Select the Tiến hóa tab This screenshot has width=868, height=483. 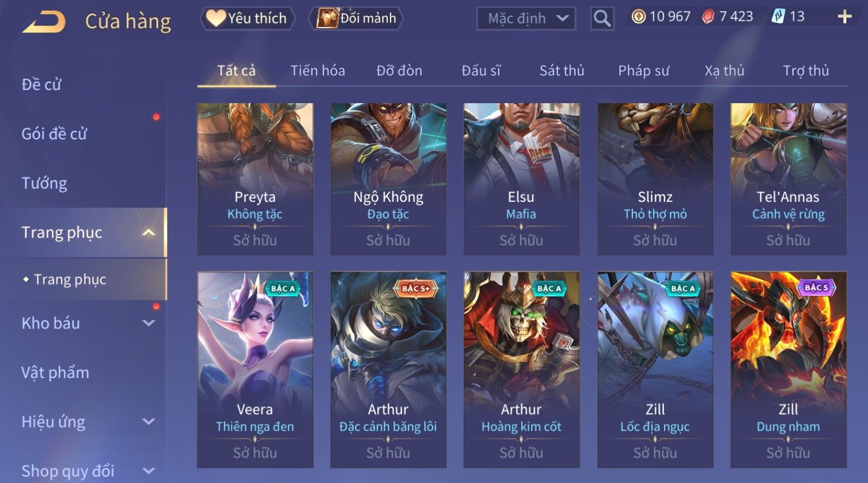317,71
